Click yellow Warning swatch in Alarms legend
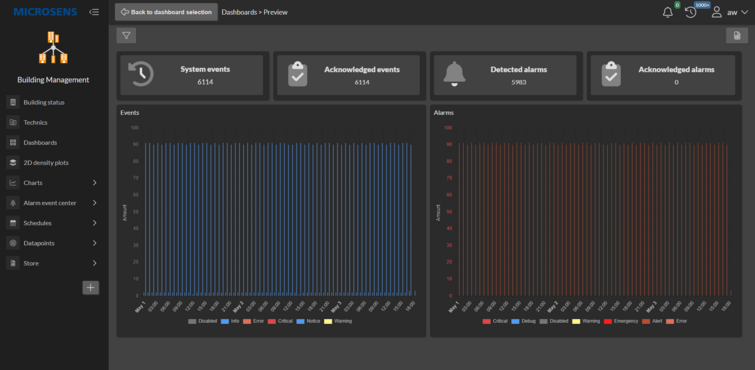755x370 pixels. (x=576, y=321)
